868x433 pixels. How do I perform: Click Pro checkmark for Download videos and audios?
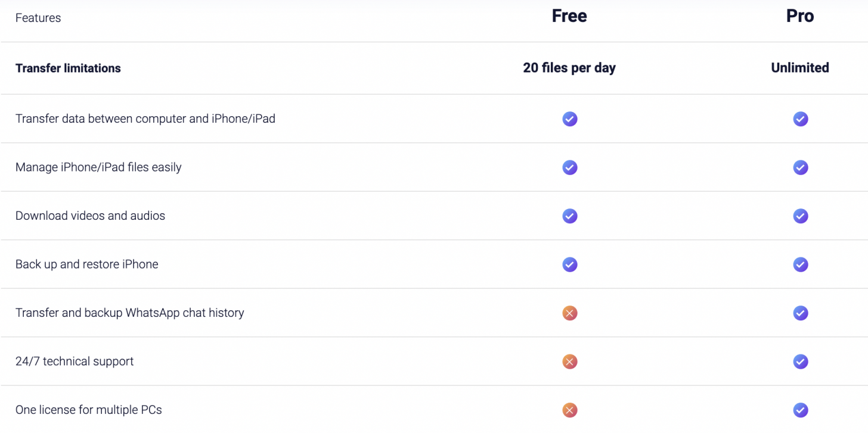tap(800, 216)
